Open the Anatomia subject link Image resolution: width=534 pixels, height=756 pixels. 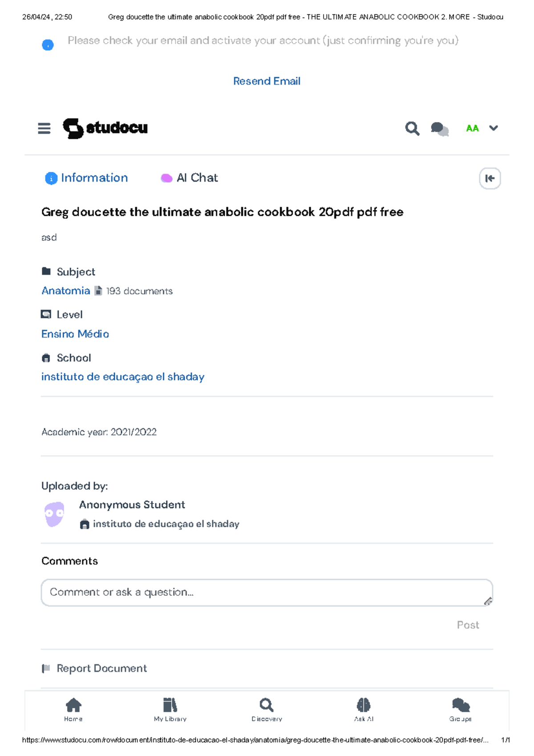66,291
